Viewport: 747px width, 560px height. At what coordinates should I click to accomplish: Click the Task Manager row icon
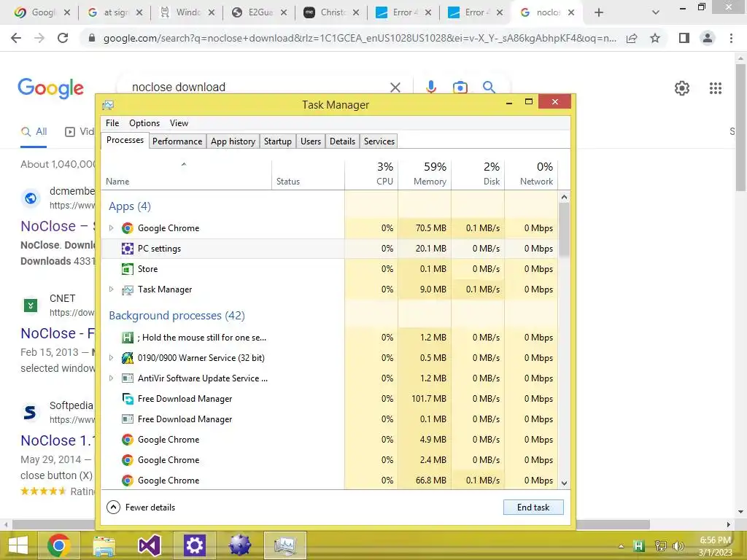[127, 289]
